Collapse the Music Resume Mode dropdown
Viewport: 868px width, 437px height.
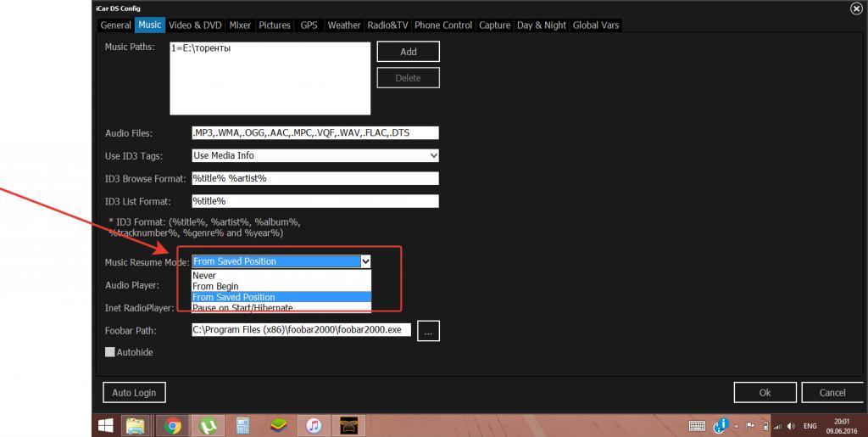pos(365,261)
